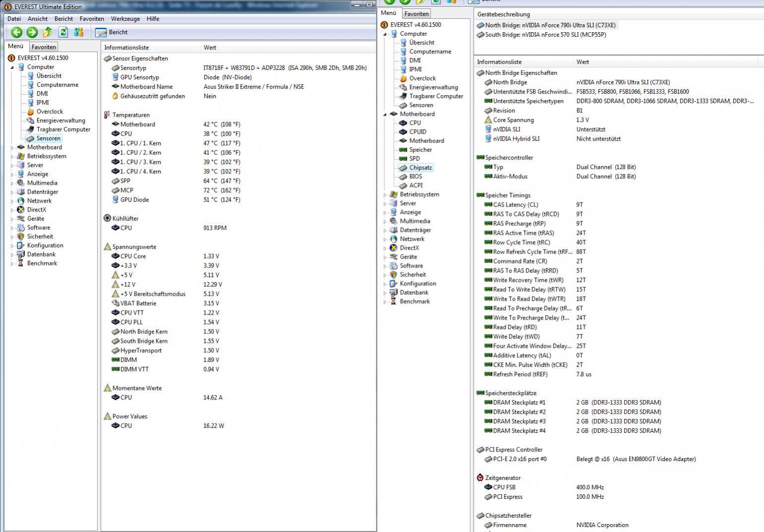Click fan icon beside Kühllüfter heading

pos(107,218)
